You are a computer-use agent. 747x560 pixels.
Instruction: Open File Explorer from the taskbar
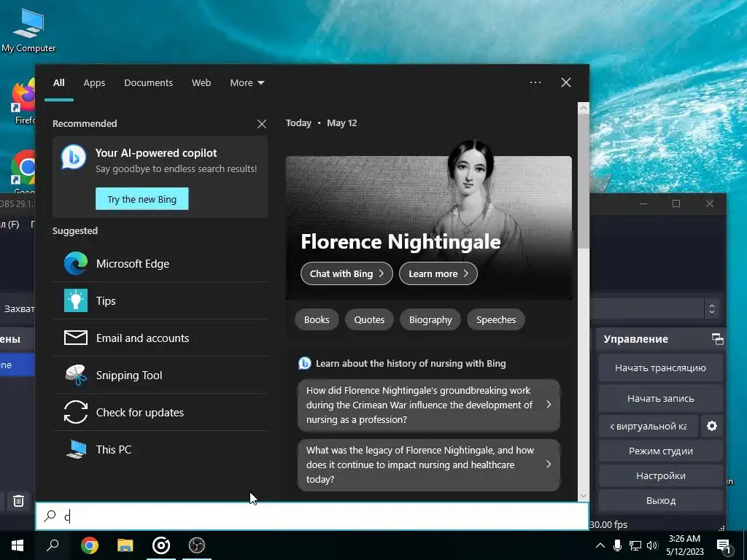(x=125, y=545)
